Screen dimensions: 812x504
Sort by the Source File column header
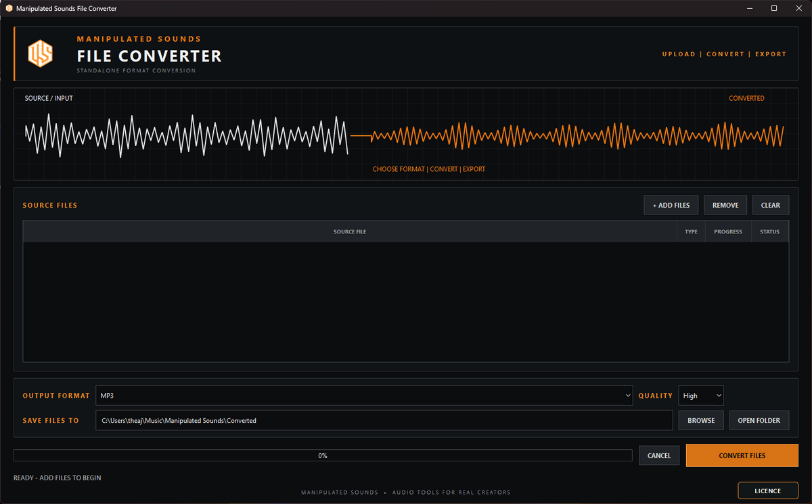350,231
